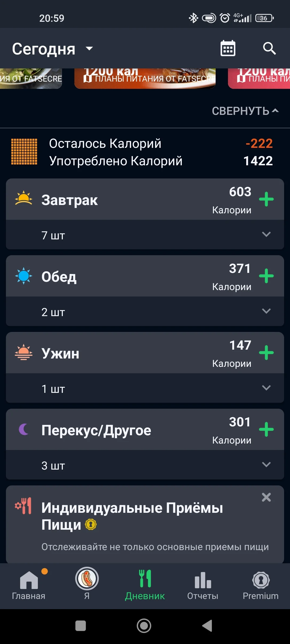Viewport: 290px width, 644px height.
Task: Dismiss the Индивидуальные Приёмы Пищи card
Action: pyautogui.click(x=266, y=497)
